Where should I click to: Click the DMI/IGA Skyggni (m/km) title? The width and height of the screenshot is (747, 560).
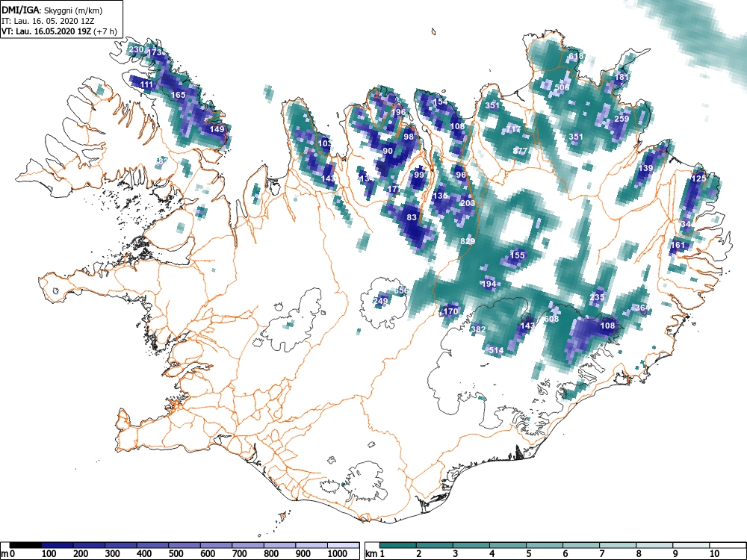click(x=52, y=10)
